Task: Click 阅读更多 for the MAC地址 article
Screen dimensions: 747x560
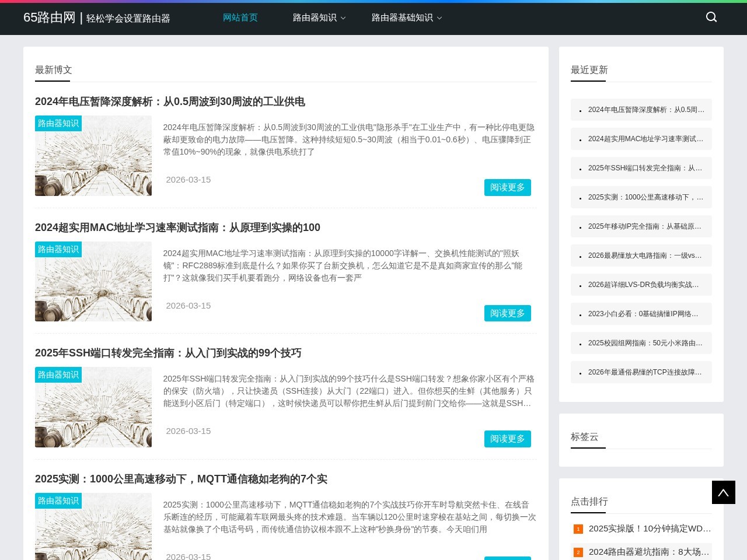Action: coord(507,313)
